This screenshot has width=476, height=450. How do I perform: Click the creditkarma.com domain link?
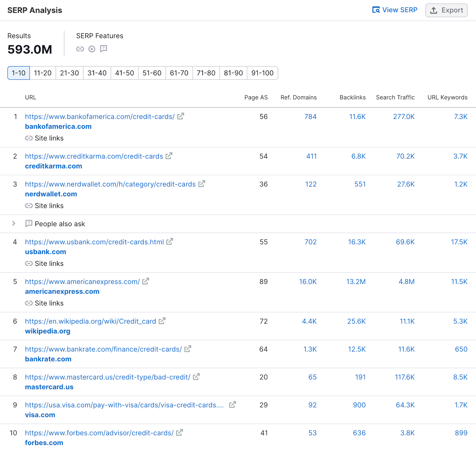[54, 166]
